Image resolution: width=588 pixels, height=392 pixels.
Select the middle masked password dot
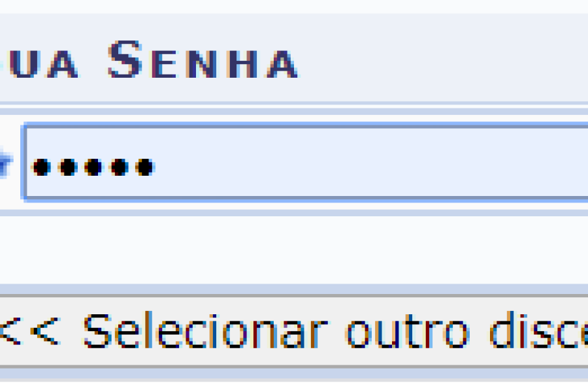93,167
